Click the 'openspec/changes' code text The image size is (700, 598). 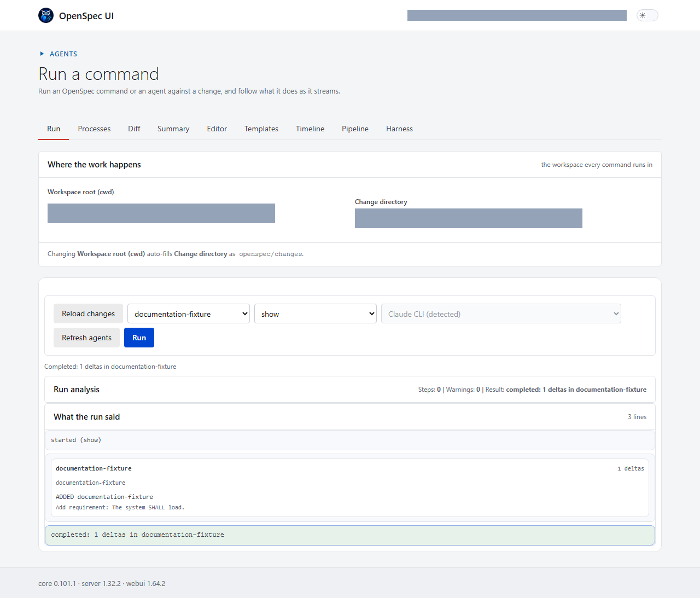point(271,254)
